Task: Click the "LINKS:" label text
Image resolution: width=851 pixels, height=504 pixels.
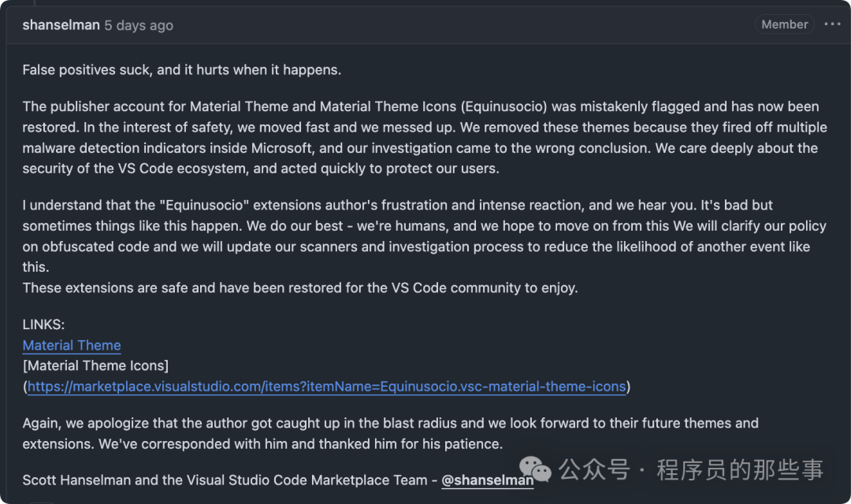Action: [43, 325]
